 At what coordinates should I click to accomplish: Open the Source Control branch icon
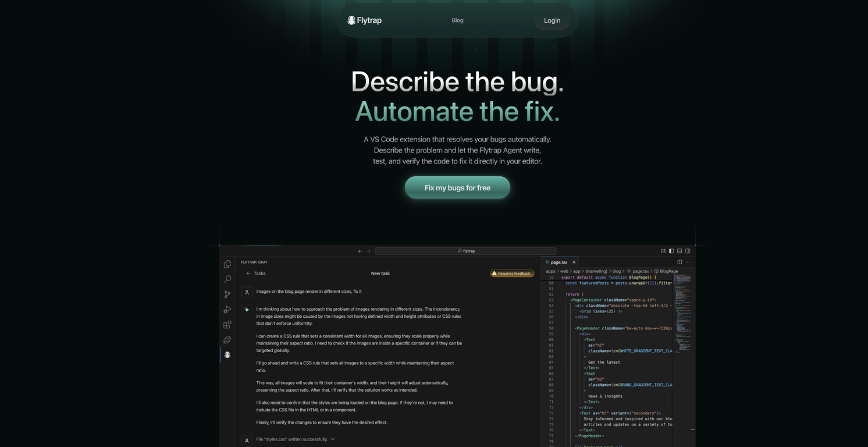click(x=227, y=295)
